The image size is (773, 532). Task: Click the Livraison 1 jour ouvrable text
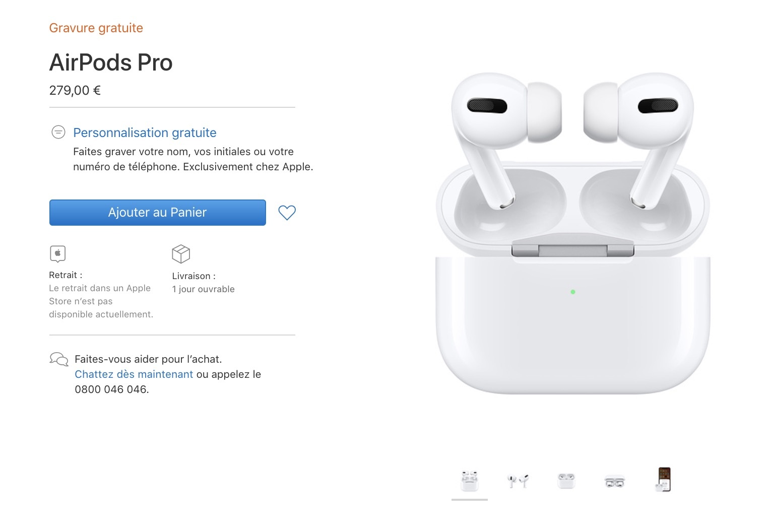point(204,283)
